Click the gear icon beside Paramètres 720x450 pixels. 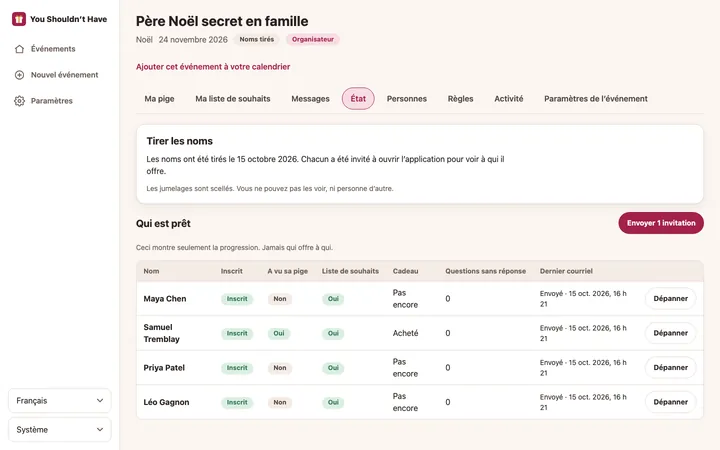19,101
